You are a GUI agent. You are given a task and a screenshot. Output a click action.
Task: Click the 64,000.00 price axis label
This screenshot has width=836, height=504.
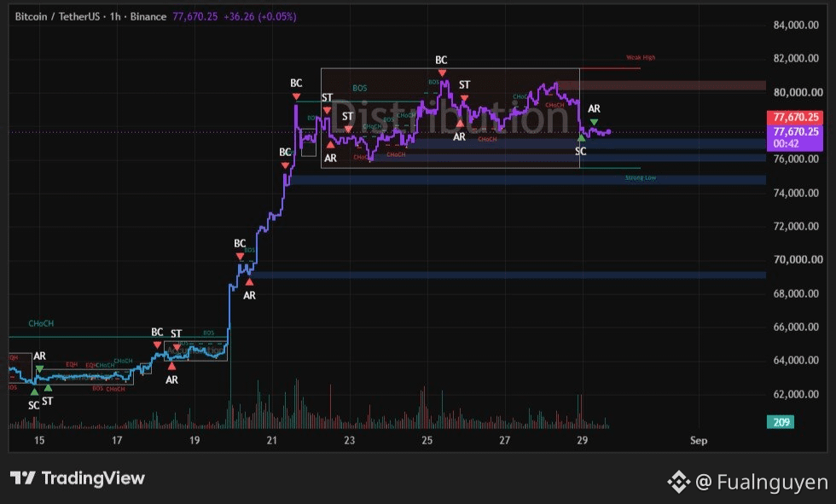[795, 360]
